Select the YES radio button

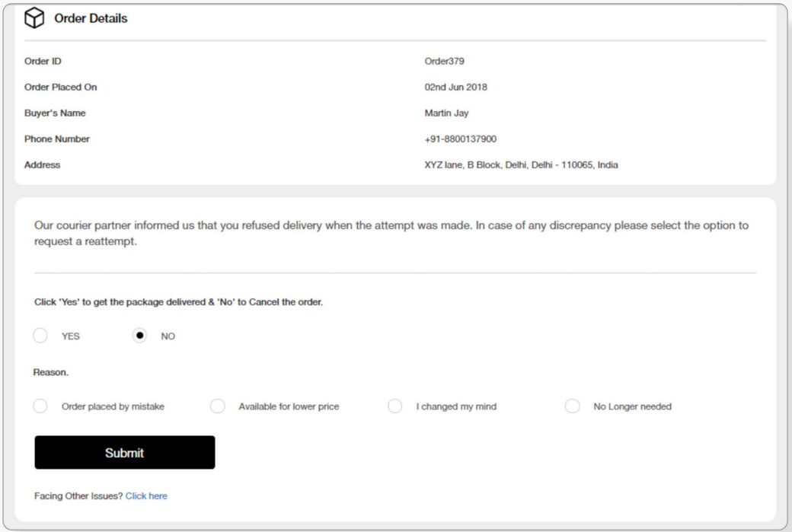coord(40,336)
